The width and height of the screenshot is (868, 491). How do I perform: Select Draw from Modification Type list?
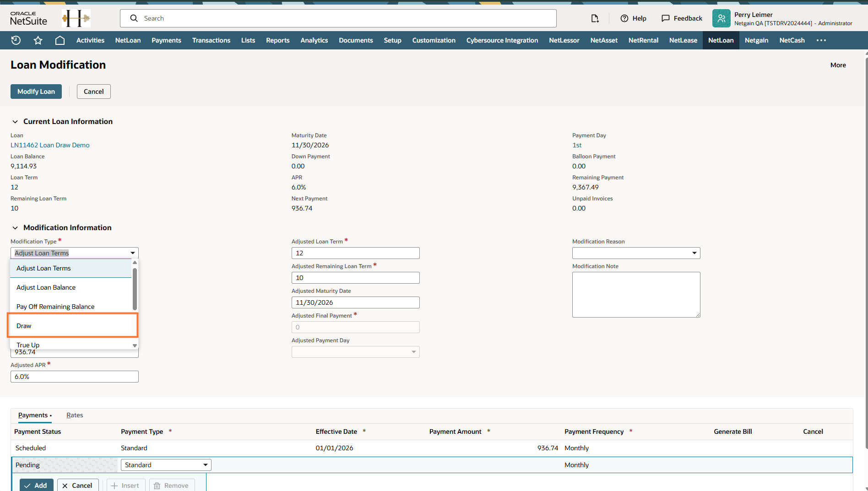(x=72, y=326)
